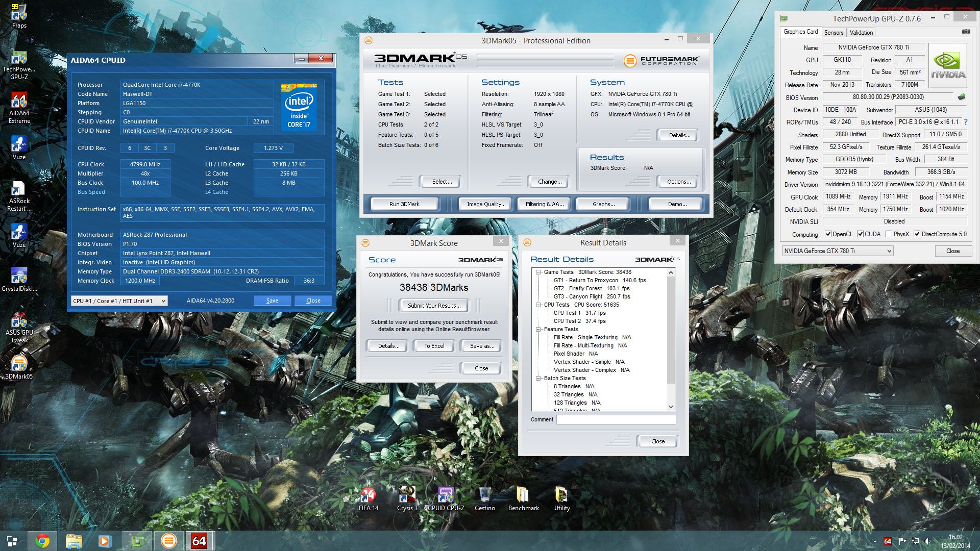Show hidden tray icons arrow
This screenshot has width=980, height=551.
pos(875,542)
